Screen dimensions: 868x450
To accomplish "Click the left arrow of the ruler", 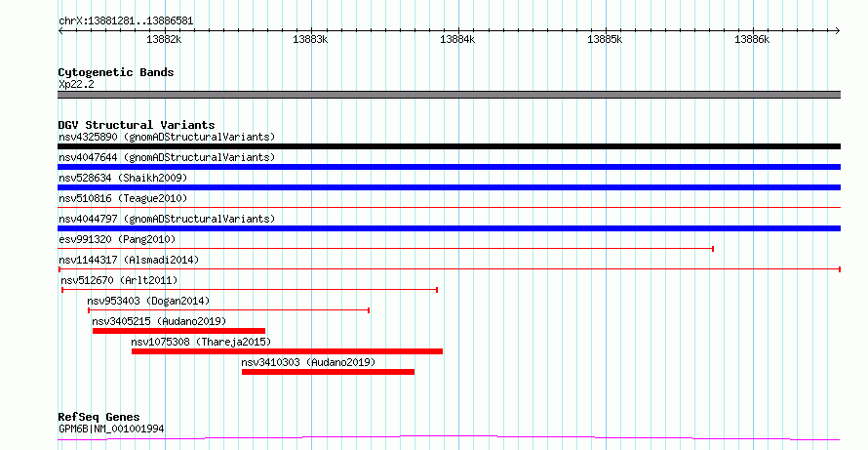I will tap(60, 31).
